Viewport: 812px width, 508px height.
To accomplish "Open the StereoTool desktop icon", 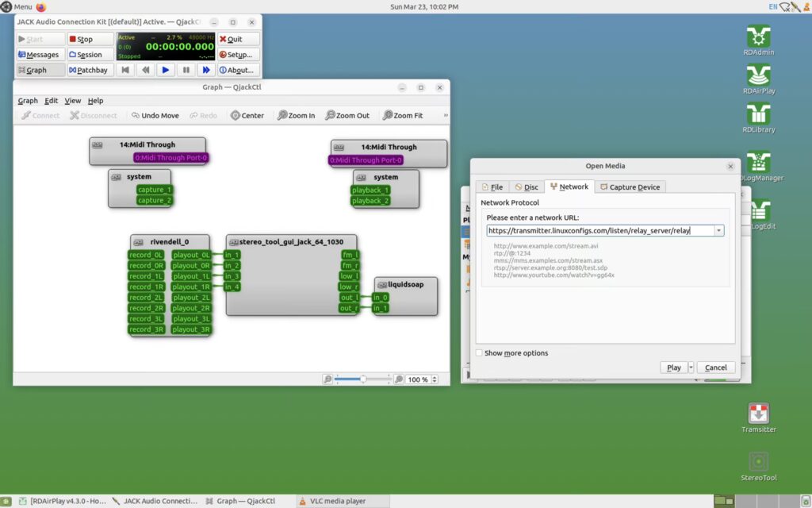I will pos(758,465).
